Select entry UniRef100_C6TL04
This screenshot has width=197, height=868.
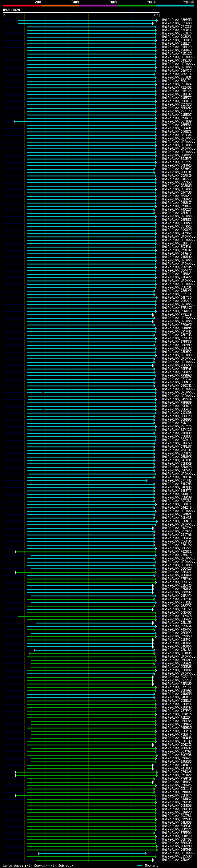click(177, 135)
